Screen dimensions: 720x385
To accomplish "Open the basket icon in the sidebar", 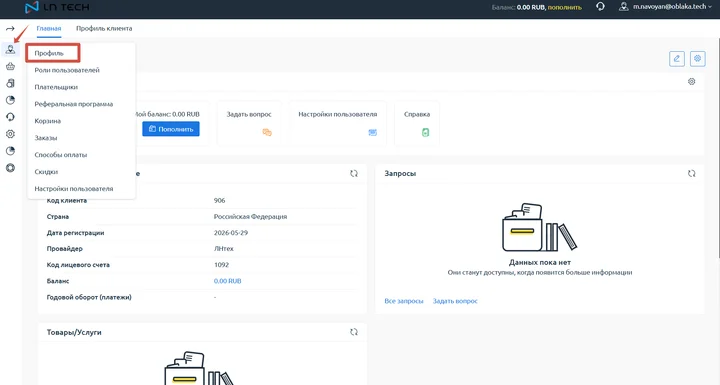I will [10, 66].
